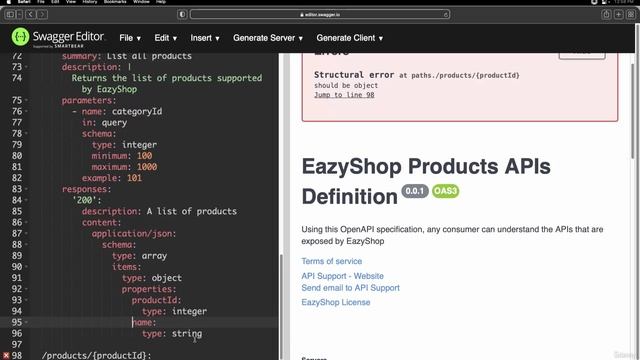This screenshot has width=640, height=360.
Task: Click the 'in: query' code line
Action: tap(104, 122)
